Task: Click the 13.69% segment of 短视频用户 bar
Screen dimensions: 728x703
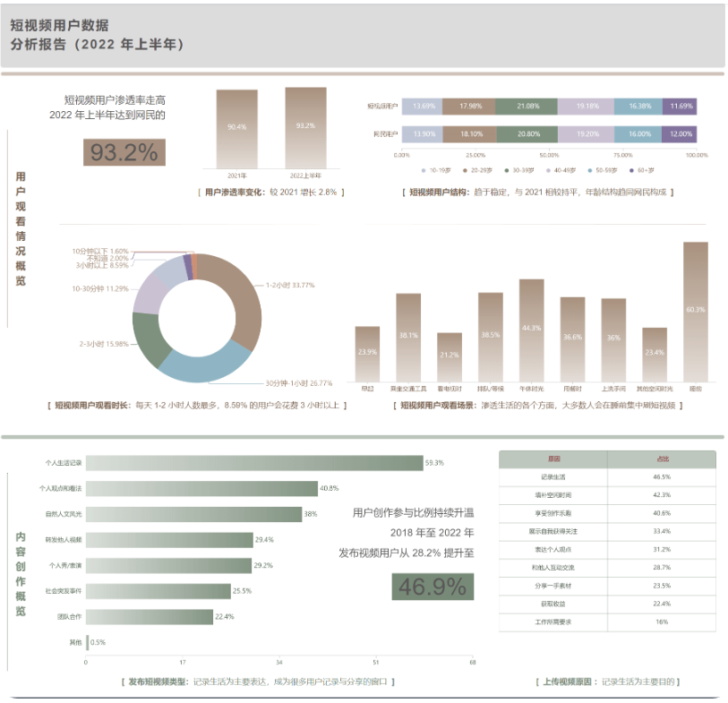Action: coord(422,107)
